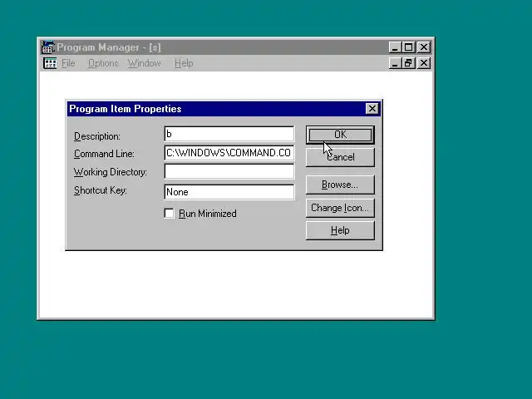Confirm with the OK button
This screenshot has height=399, width=532.
pos(340,135)
